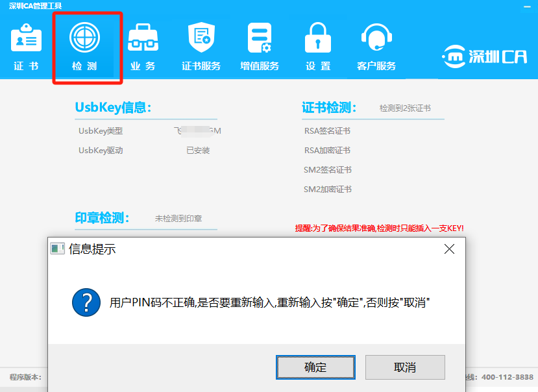This screenshot has width=538, height=392.
Task: Select the SM2签名证书 entry
Action: coord(328,170)
